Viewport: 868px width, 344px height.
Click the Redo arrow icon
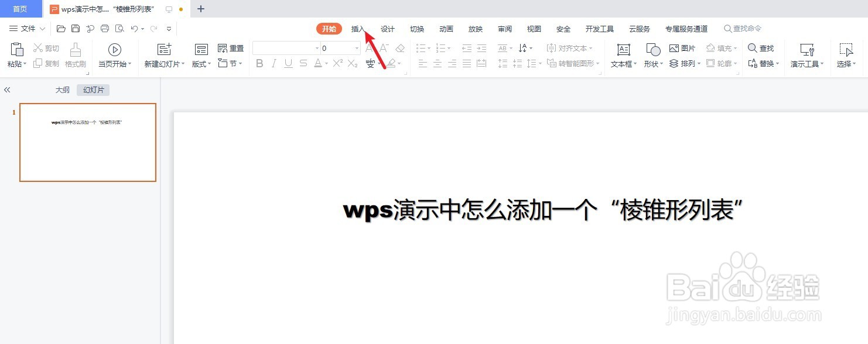pos(153,29)
